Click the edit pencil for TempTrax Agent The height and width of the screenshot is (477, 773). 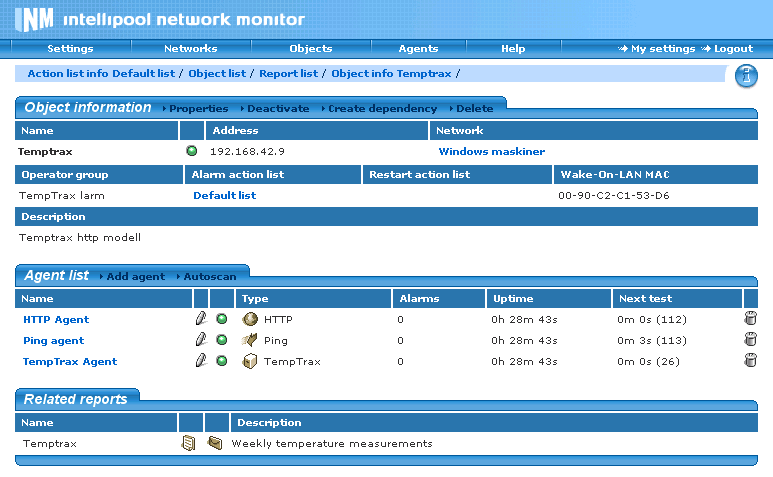click(x=201, y=361)
